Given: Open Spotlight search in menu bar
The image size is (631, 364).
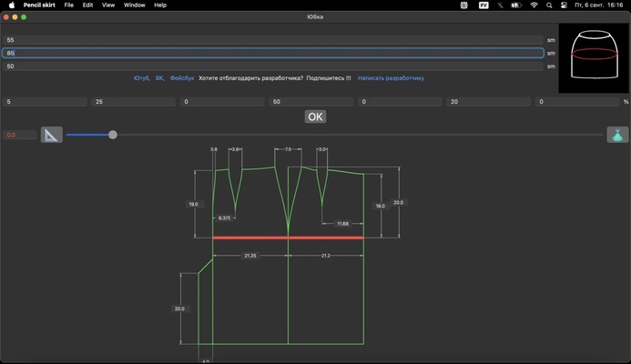Looking at the screenshot, I should (x=549, y=5).
